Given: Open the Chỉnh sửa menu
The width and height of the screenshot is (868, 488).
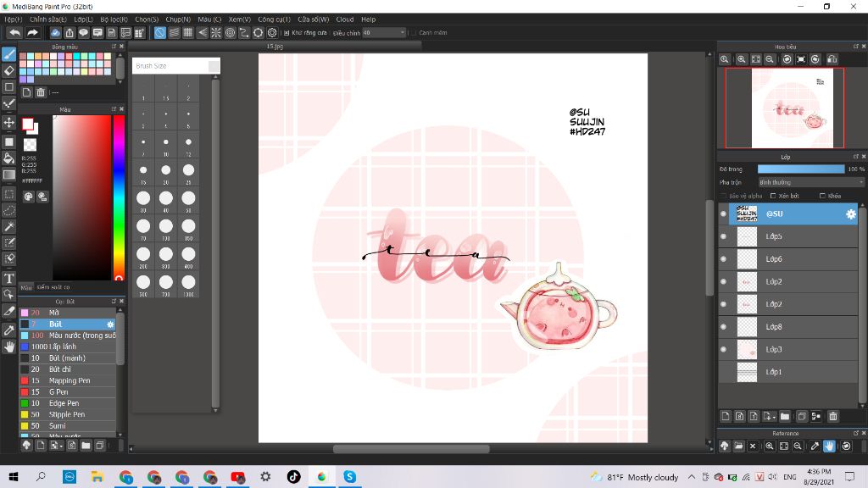Looking at the screenshot, I should [x=48, y=19].
